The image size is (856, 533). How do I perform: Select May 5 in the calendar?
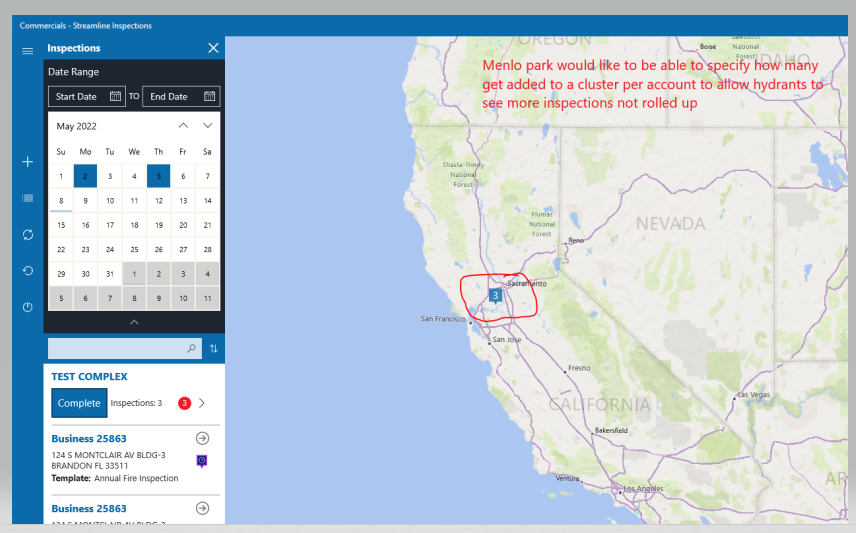158,176
